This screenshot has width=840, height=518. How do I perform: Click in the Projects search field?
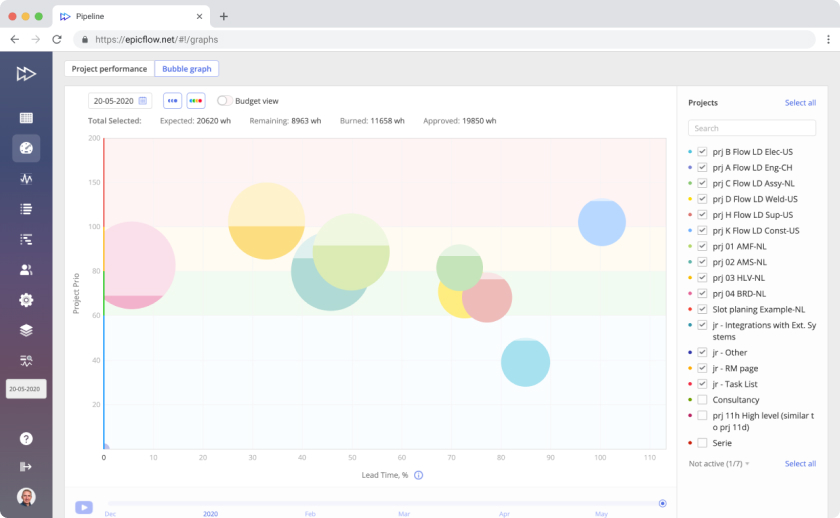coord(752,128)
